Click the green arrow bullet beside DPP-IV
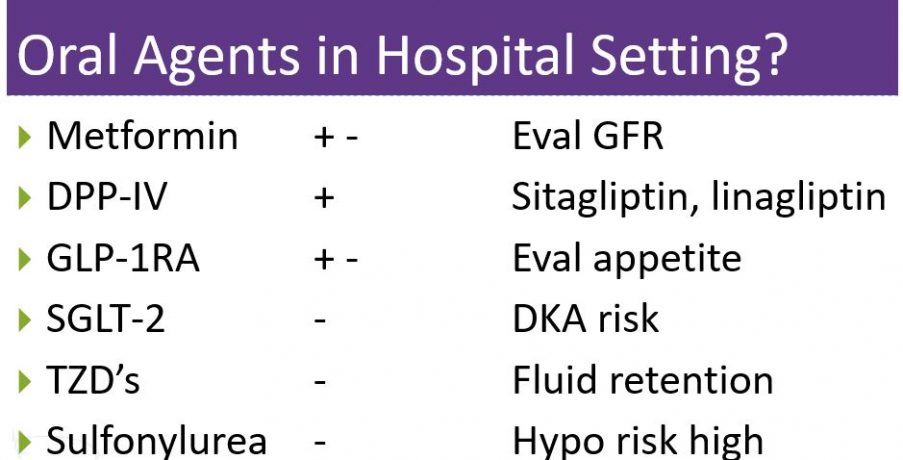The height and width of the screenshot is (460, 903). click(x=25, y=198)
